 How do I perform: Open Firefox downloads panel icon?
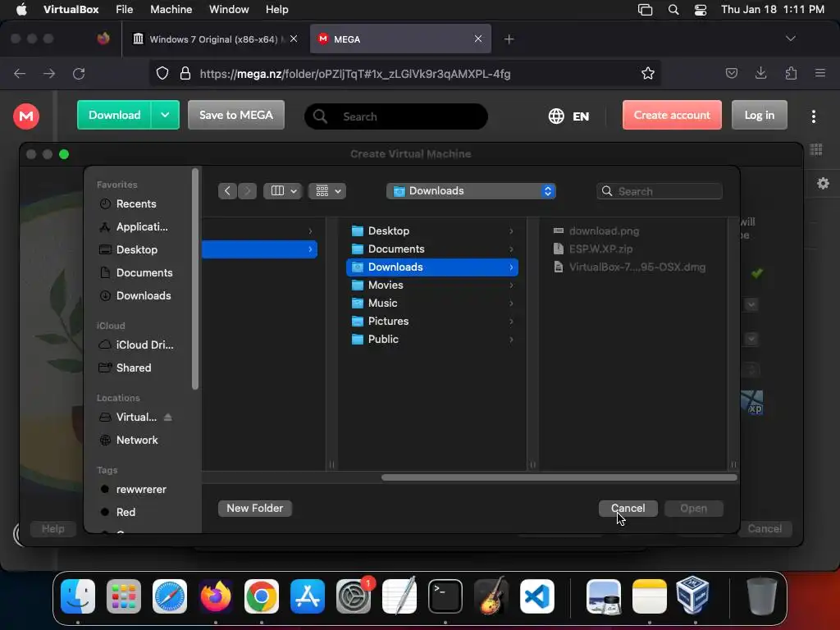point(760,73)
